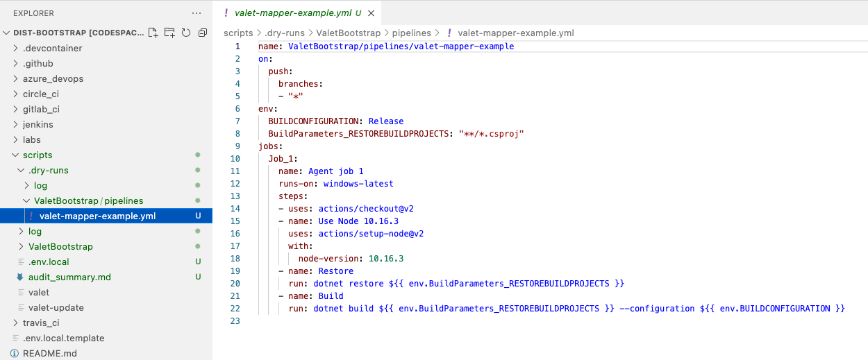Click 'Use Node 10.16.3' on line 15
The height and width of the screenshot is (360, 868).
358,221
